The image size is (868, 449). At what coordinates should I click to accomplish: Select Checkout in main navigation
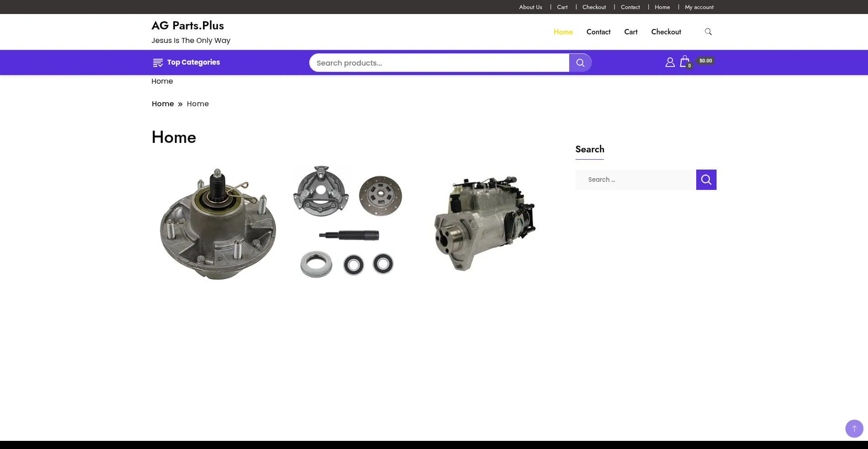pos(666,32)
